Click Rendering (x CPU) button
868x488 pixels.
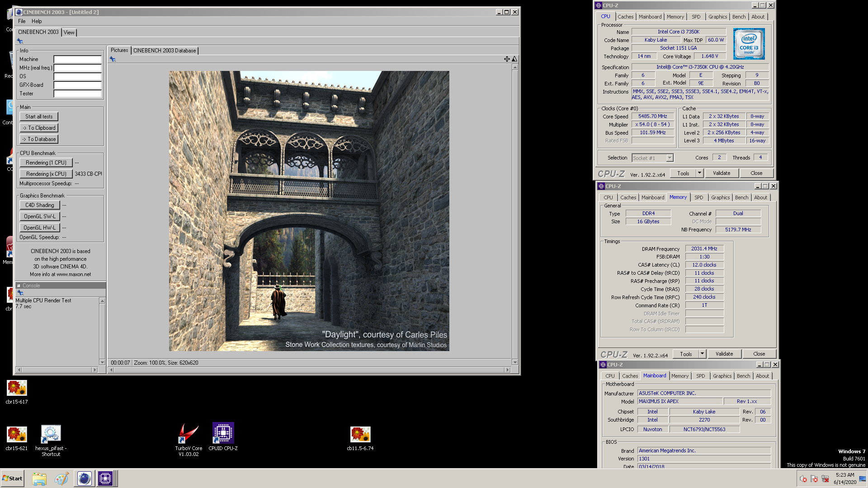[x=46, y=174]
